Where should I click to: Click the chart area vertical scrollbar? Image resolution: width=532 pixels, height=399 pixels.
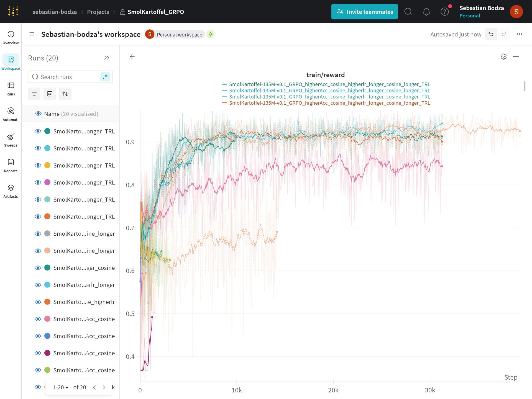(x=524, y=86)
